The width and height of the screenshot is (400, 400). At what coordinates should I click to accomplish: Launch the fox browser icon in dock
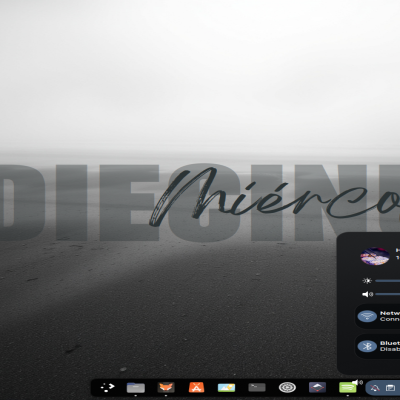166,388
